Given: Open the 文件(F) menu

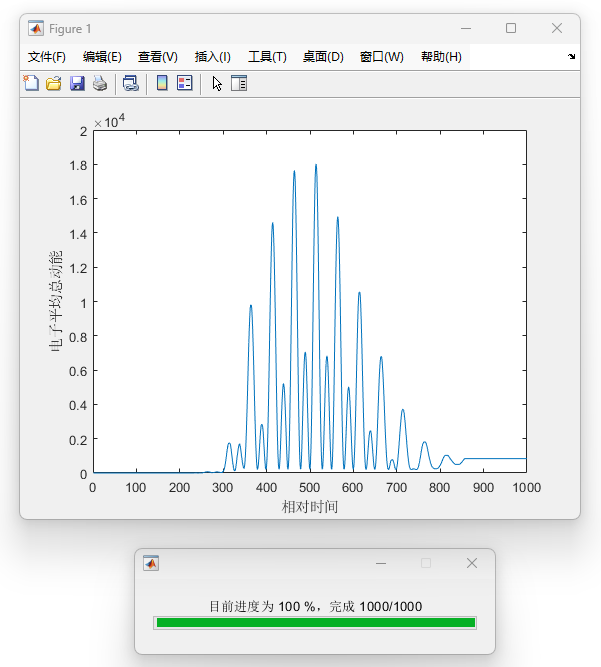Looking at the screenshot, I should [x=47, y=57].
